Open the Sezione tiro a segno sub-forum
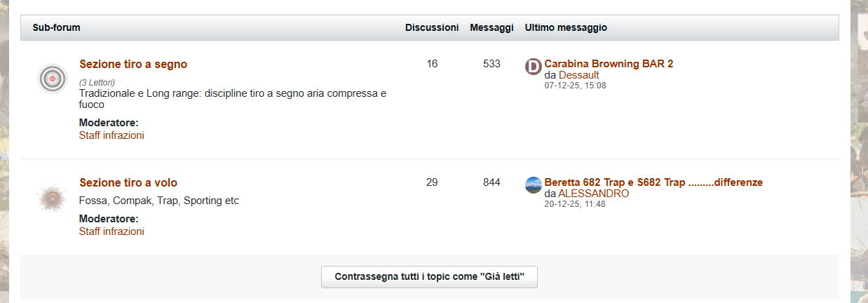 [133, 65]
